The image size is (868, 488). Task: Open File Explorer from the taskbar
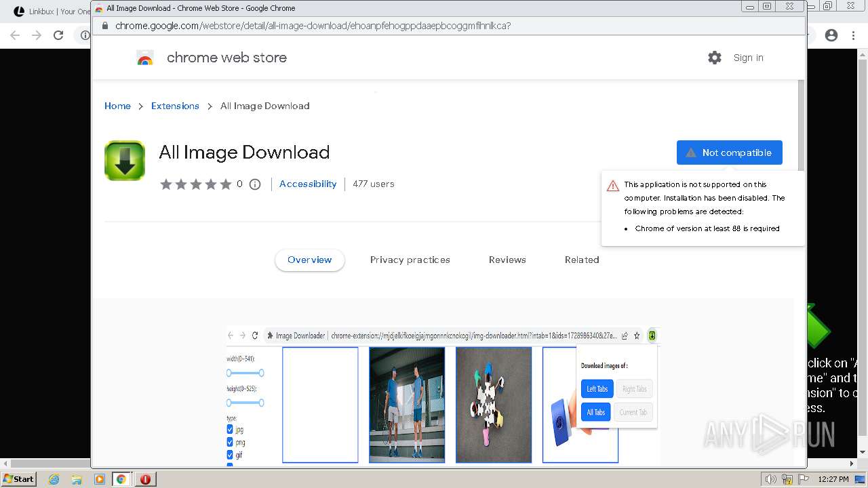pyautogui.click(x=77, y=479)
